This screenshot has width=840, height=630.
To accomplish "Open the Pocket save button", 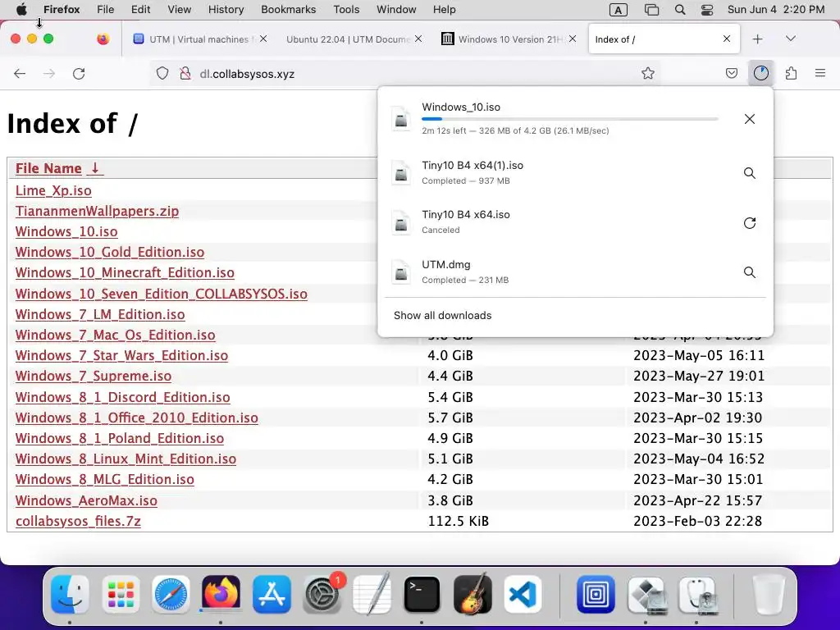I will click(731, 73).
